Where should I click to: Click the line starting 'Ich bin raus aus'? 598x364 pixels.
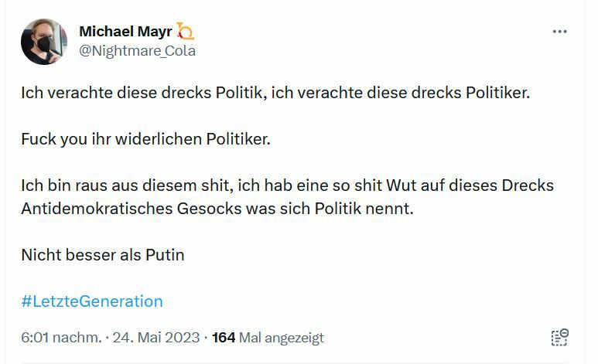pyautogui.click(x=287, y=186)
